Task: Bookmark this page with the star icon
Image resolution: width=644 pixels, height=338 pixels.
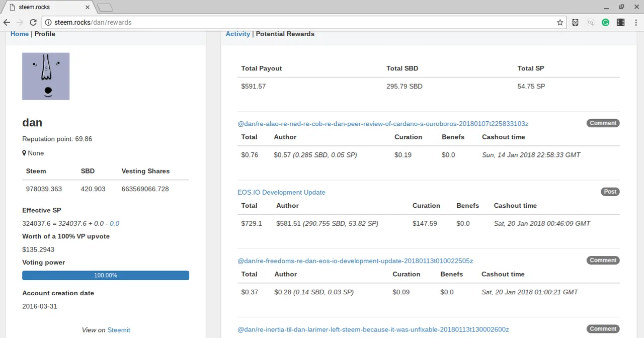Action: pos(560,23)
